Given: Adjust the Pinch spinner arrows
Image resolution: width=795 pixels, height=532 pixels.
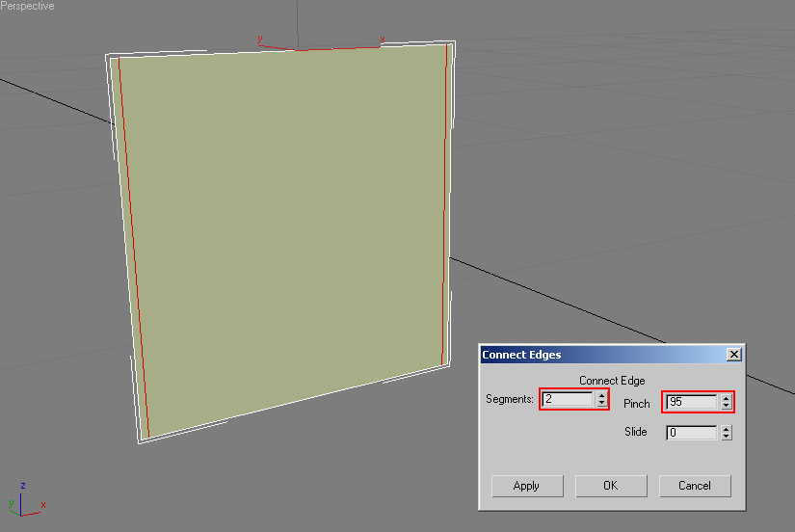Looking at the screenshot, I should [x=726, y=402].
